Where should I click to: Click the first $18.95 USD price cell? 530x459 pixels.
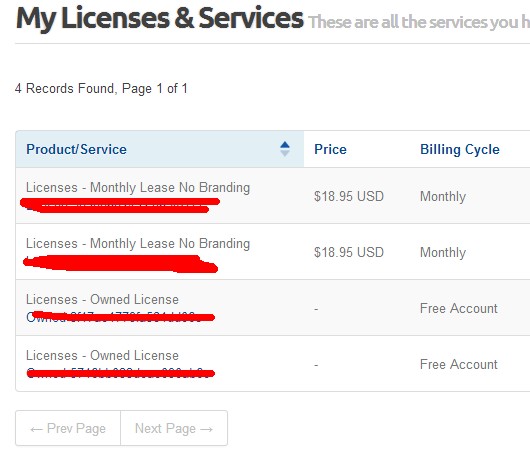point(349,196)
